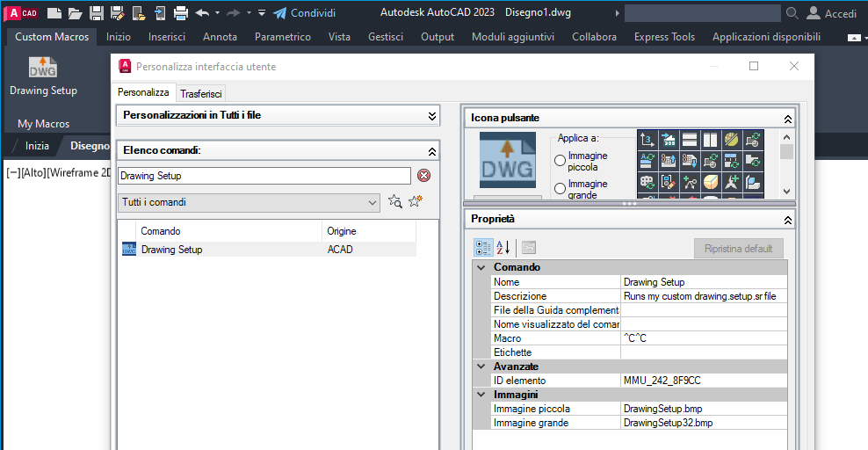Pick the table with up arrow icon
Viewport: 868px width, 450px height.
(669, 161)
